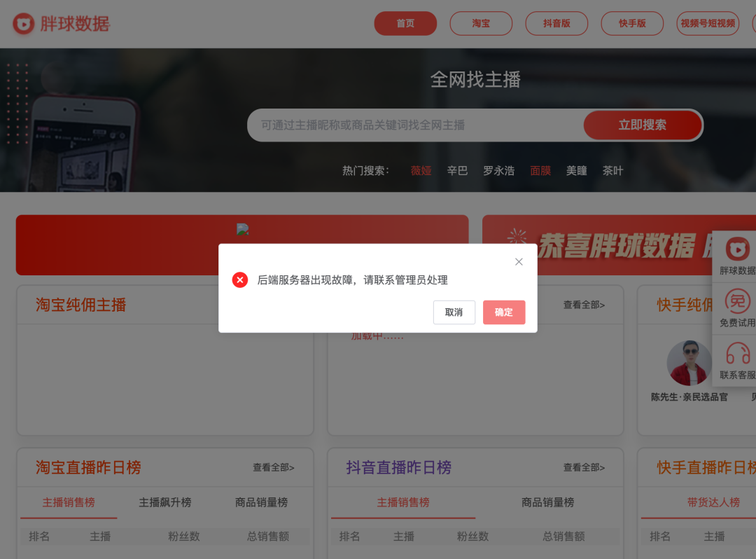Viewport: 756px width, 559px height.
Task: Select 主播销售榜 tab under 抖音直播昨日榜
Action: [x=403, y=502]
